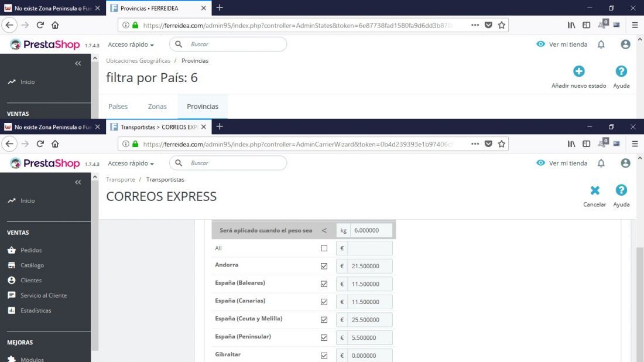The image size is (644, 362).
Task: Switch to Países tab
Action: [x=118, y=107]
